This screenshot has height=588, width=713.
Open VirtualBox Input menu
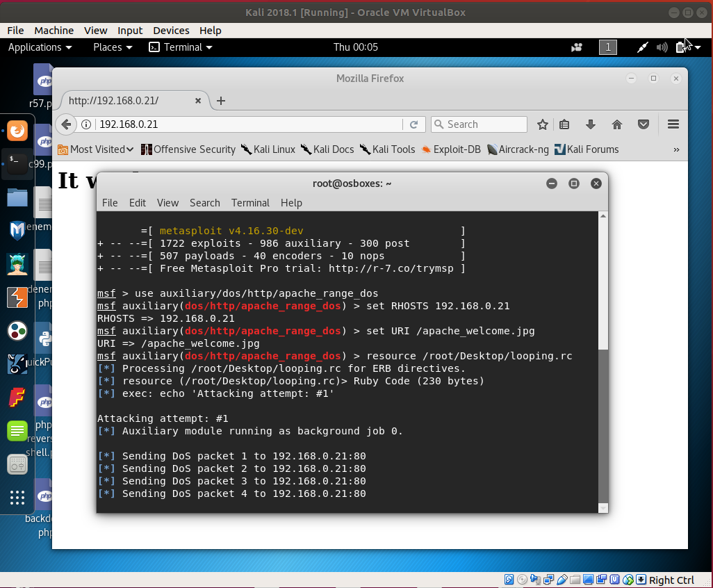click(x=130, y=31)
